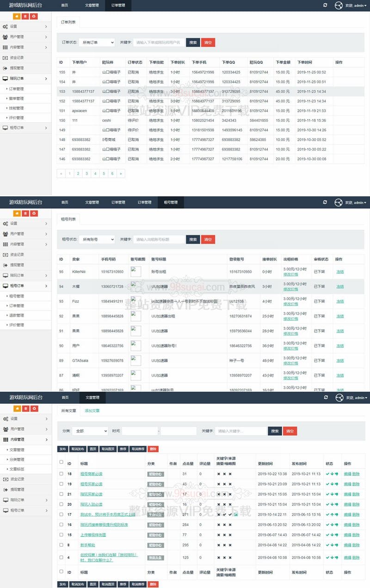The image size is (370, 588).
Task: Select the 租号管理 tab
Action: pyautogui.click(x=170, y=202)
